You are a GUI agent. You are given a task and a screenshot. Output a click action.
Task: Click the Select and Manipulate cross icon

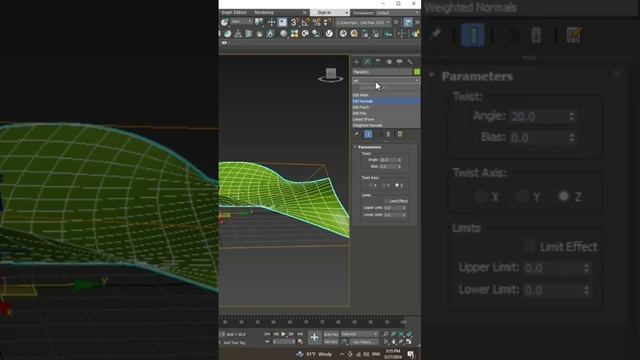[x=271, y=22]
